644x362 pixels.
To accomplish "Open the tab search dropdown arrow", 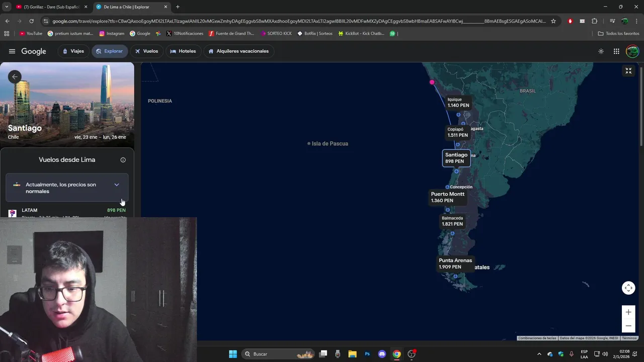I will 7,7.
